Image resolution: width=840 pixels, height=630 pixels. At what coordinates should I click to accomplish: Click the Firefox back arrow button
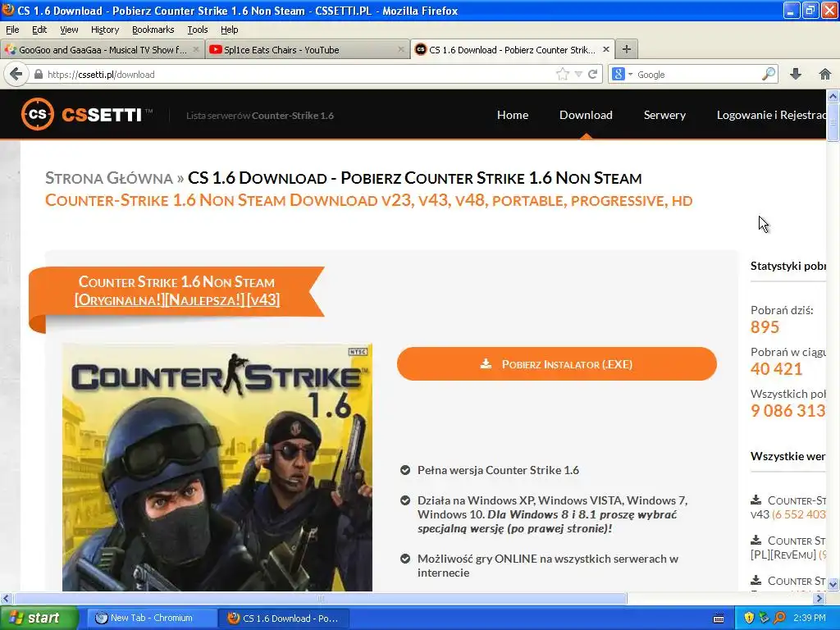[x=16, y=74]
